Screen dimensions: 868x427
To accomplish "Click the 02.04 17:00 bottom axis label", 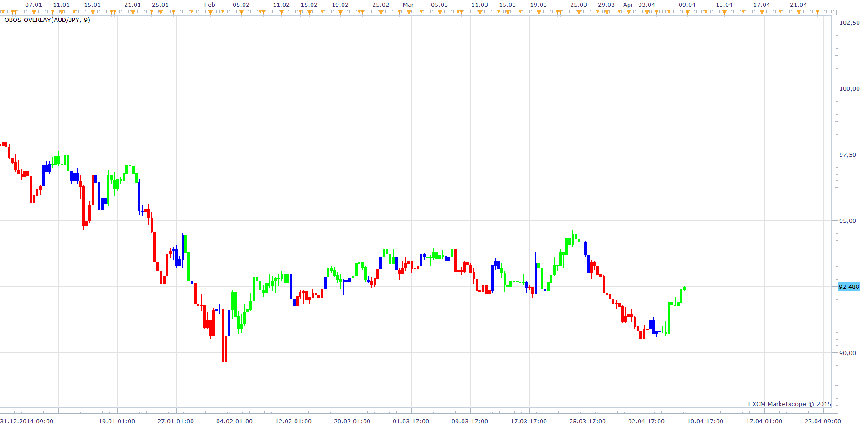I will pos(647,421).
